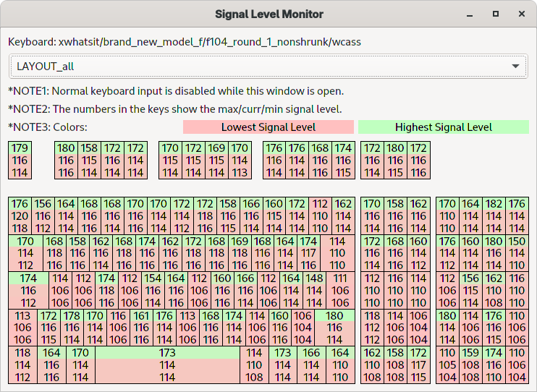Select the key showing 148/114/114
537x392 pixels.
click(x=314, y=290)
